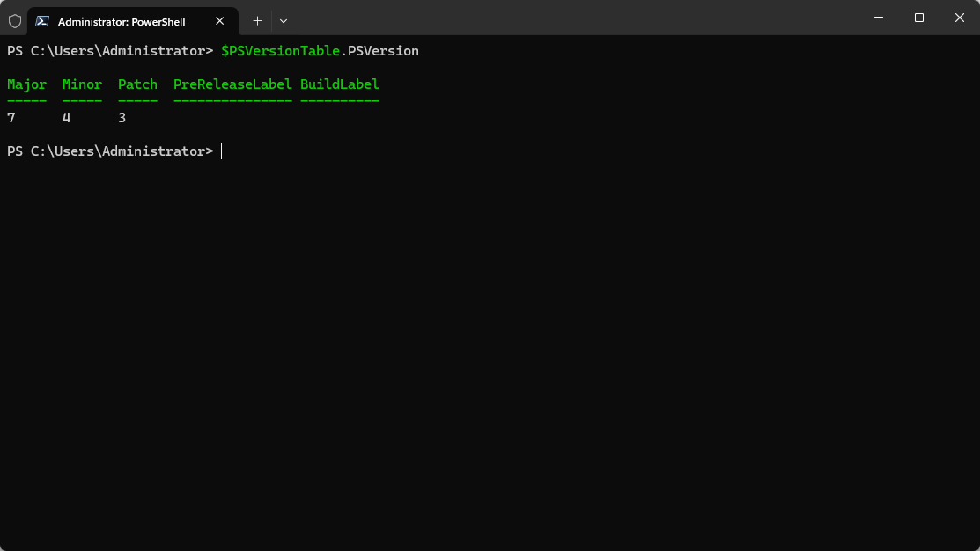Click at the active prompt cursor
The image size is (980, 551).
tap(222, 151)
